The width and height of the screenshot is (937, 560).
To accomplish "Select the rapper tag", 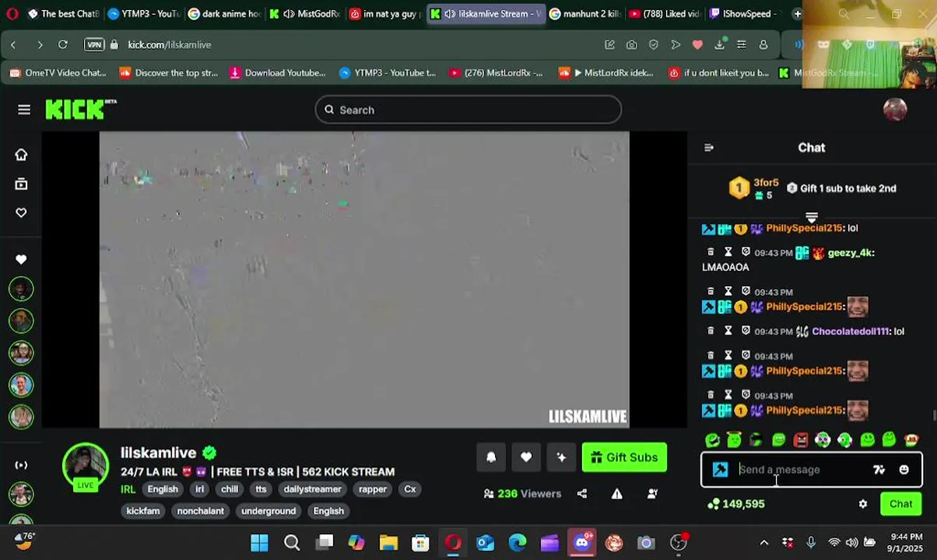I will pos(373,489).
